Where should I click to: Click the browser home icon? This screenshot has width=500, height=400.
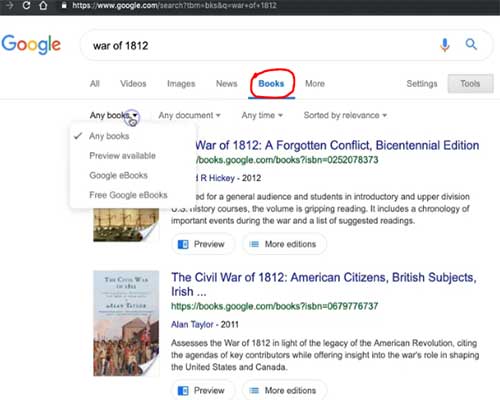pos(43,5)
